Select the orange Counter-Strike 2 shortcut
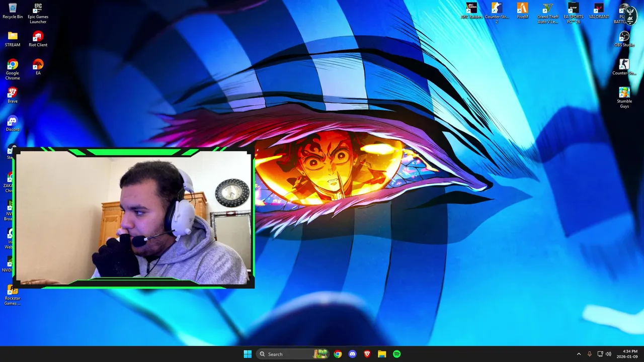The height and width of the screenshot is (362, 644). (x=497, y=13)
